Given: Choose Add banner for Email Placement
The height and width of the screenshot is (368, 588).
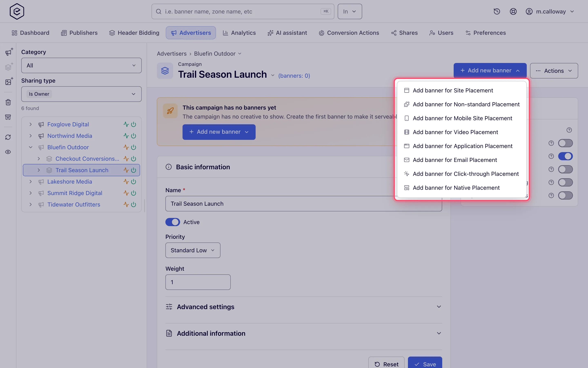Looking at the screenshot, I should 462,160.
